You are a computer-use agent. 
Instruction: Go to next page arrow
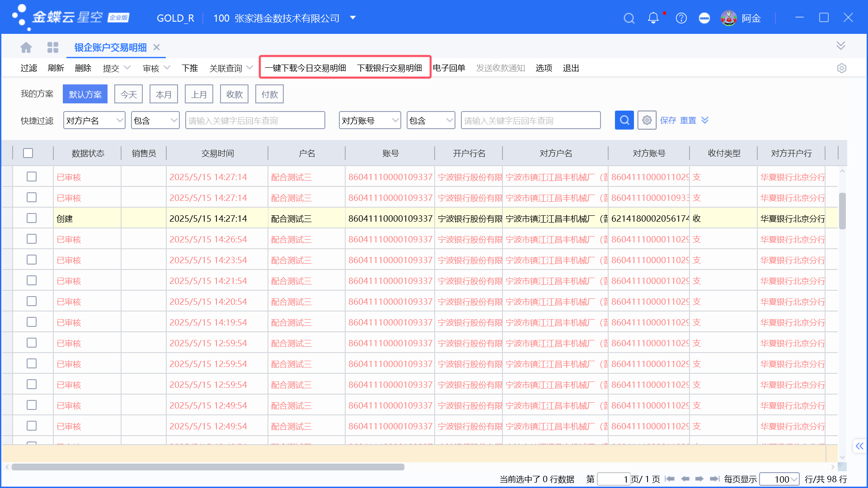pos(699,479)
